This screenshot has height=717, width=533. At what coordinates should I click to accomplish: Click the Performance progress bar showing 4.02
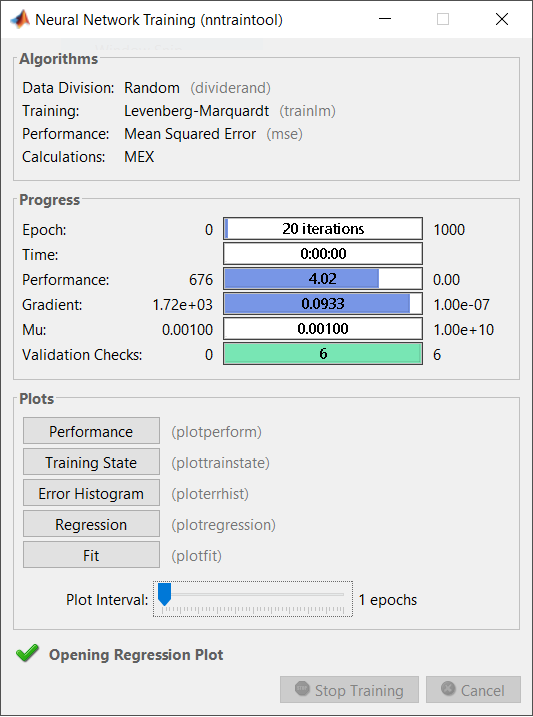(x=323, y=278)
